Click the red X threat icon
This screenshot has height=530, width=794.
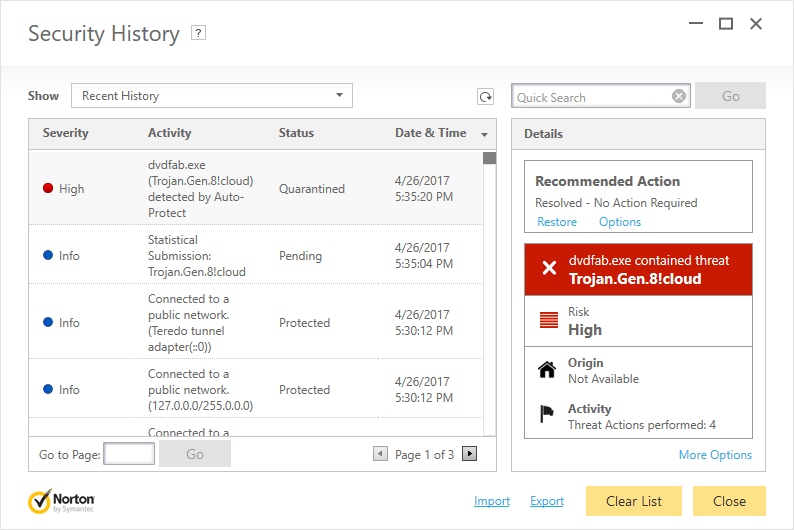548,269
